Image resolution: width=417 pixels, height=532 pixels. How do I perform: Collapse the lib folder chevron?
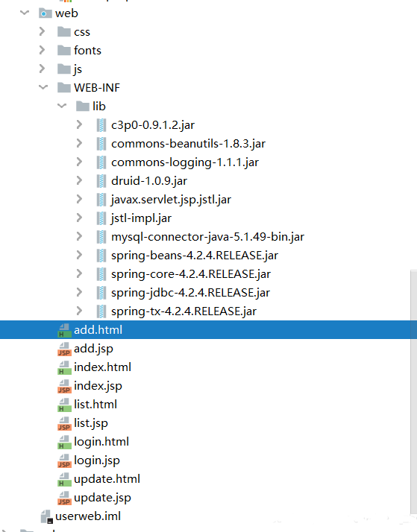pos(62,107)
